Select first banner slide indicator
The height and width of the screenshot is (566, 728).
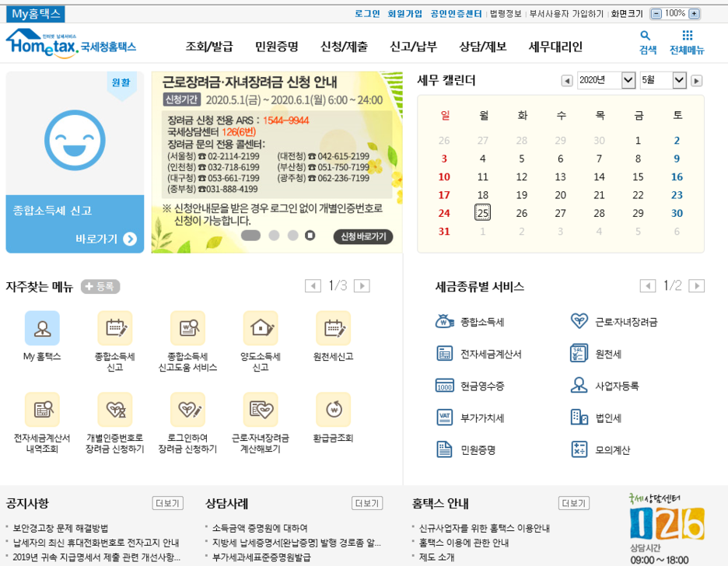250,236
